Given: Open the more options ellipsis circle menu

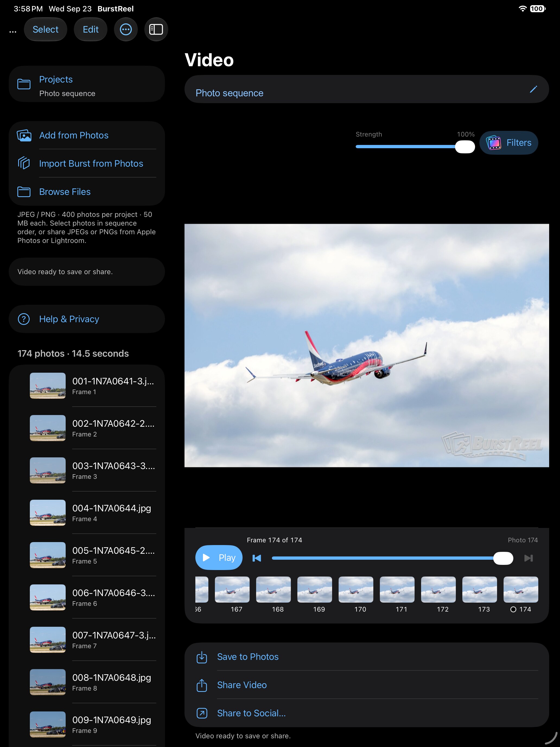Looking at the screenshot, I should tap(126, 29).
